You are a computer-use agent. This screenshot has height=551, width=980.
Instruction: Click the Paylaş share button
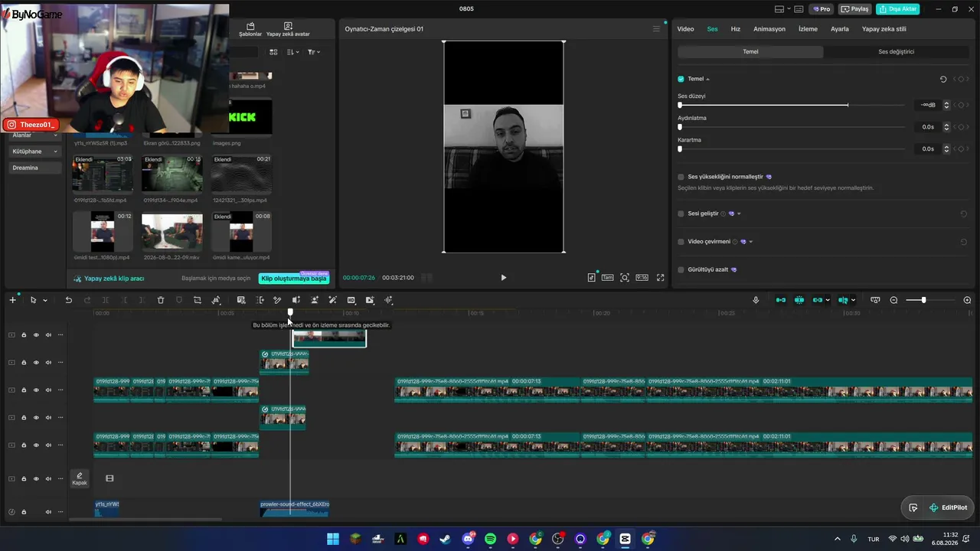click(855, 9)
